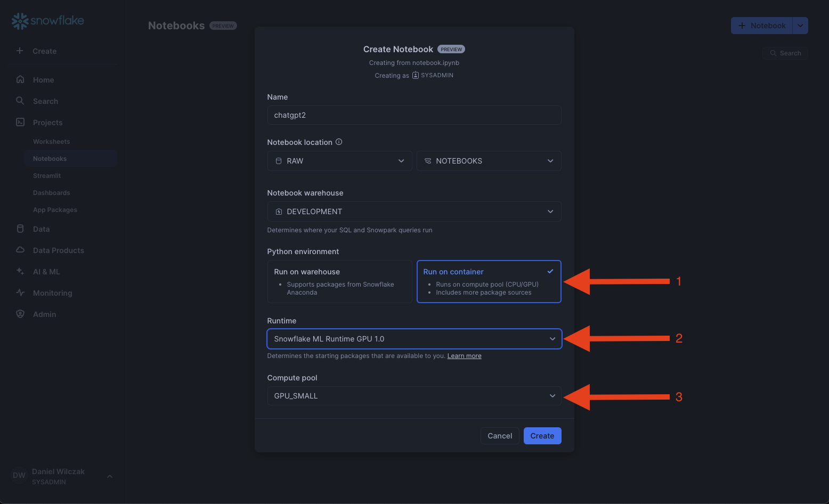Click the Home house icon
The width and height of the screenshot is (829, 504).
(20, 79)
